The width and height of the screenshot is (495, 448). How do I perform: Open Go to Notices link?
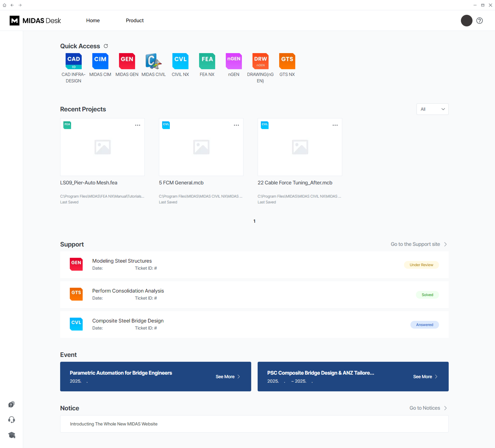(x=425, y=408)
